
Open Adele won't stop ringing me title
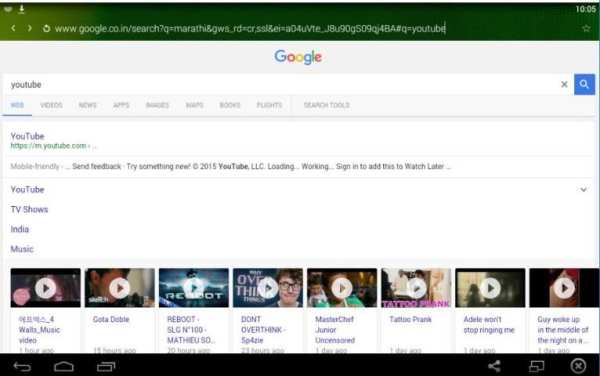coord(489,325)
